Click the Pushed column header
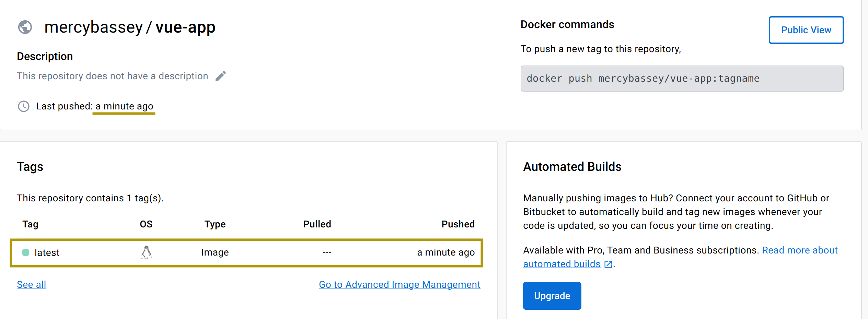The width and height of the screenshot is (868, 319). [x=458, y=224]
